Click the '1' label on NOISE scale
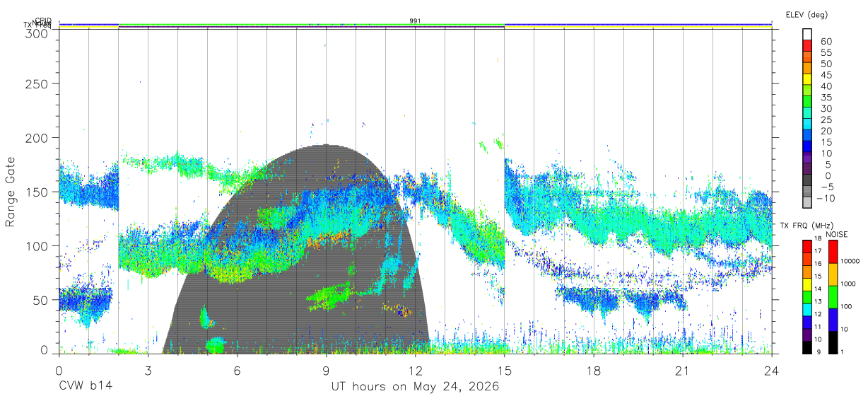 pyautogui.click(x=840, y=351)
